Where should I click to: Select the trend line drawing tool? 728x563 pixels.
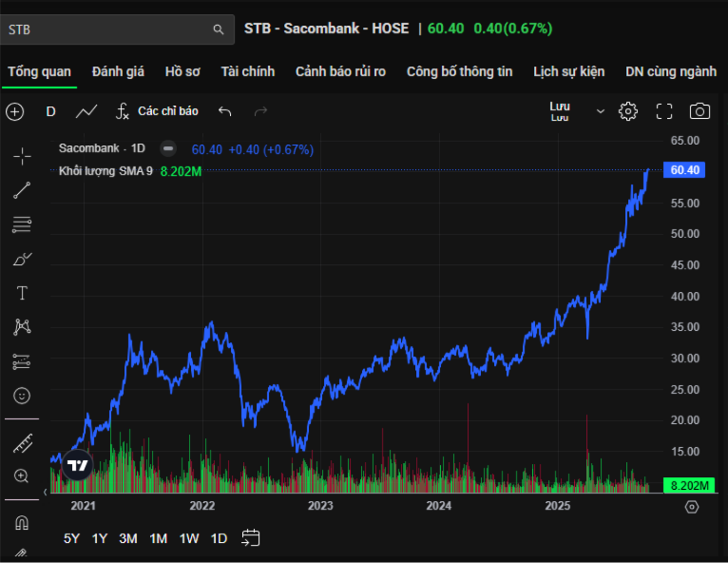pos(22,190)
